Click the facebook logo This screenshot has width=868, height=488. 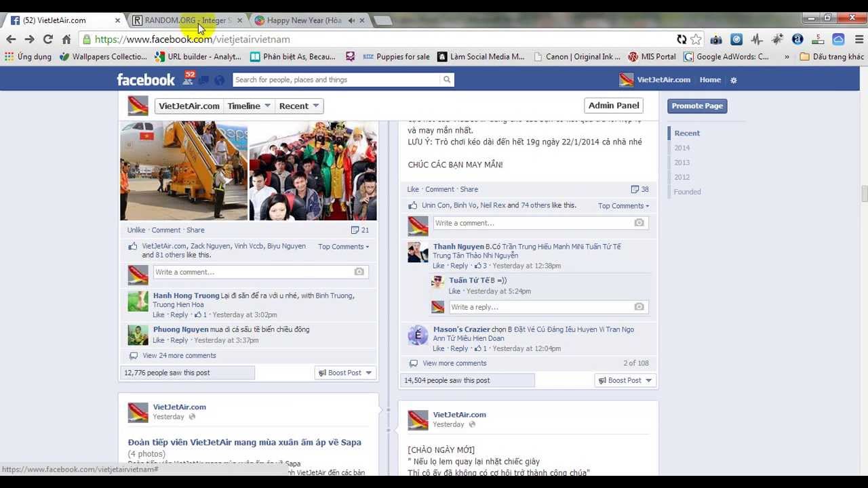[146, 80]
